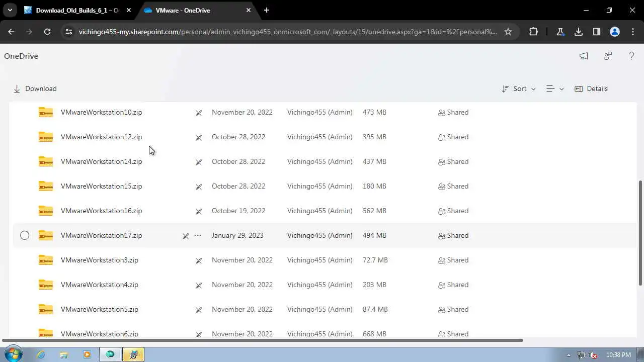Select the VMwareWorkstation17.zip row circle
The height and width of the screenshot is (362, 644).
tap(25, 235)
